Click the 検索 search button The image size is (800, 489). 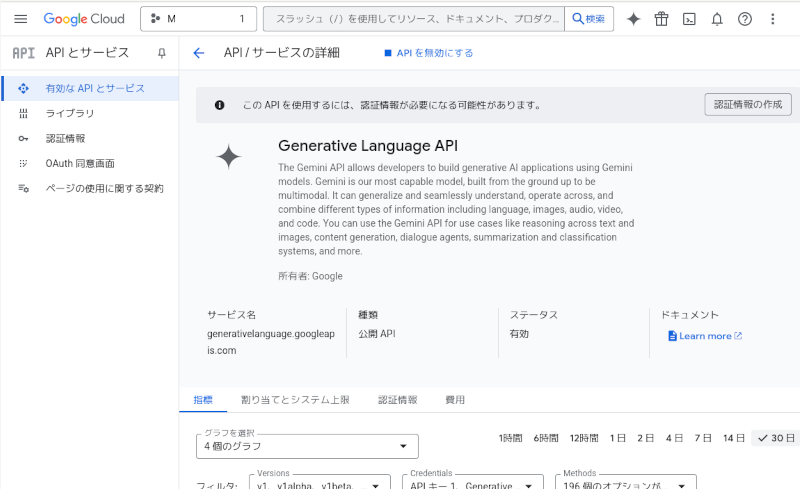(589, 19)
